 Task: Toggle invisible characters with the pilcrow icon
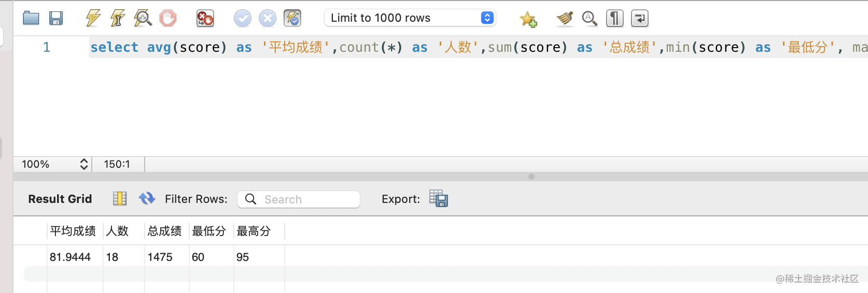pos(614,19)
